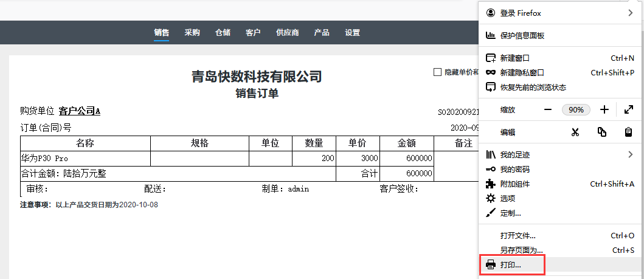Expand the 我的足迹 submenu arrow

(x=630, y=155)
